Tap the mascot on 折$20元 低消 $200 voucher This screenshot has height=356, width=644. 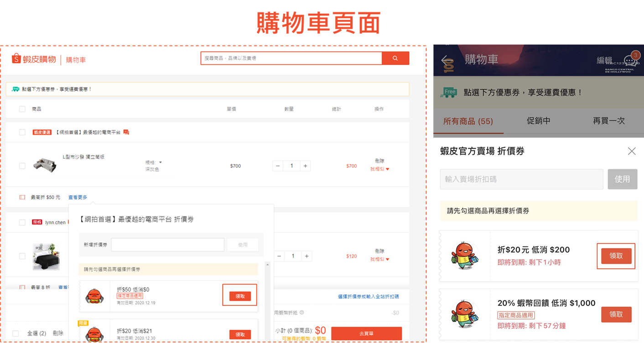click(465, 255)
